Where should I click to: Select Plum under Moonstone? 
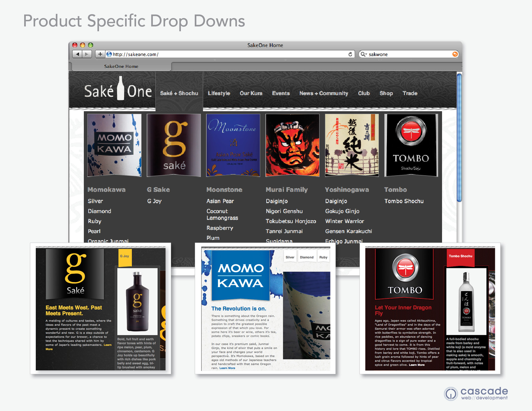pyautogui.click(x=213, y=238)
